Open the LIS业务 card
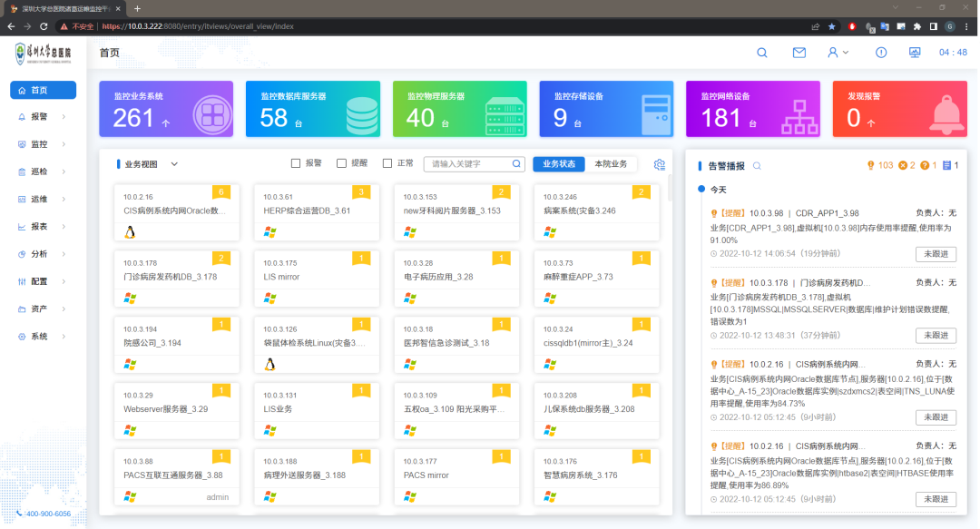The width and height of the screenshot is (980, 529). [317, 411]
